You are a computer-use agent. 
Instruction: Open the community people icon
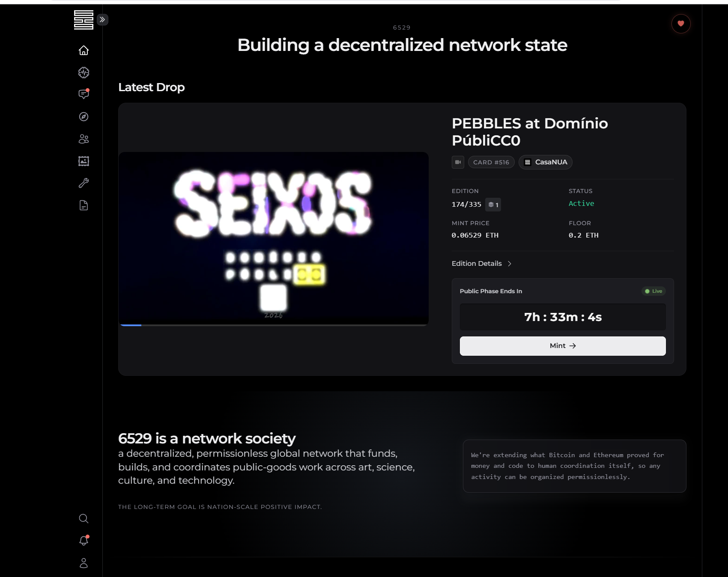[84, 139]
